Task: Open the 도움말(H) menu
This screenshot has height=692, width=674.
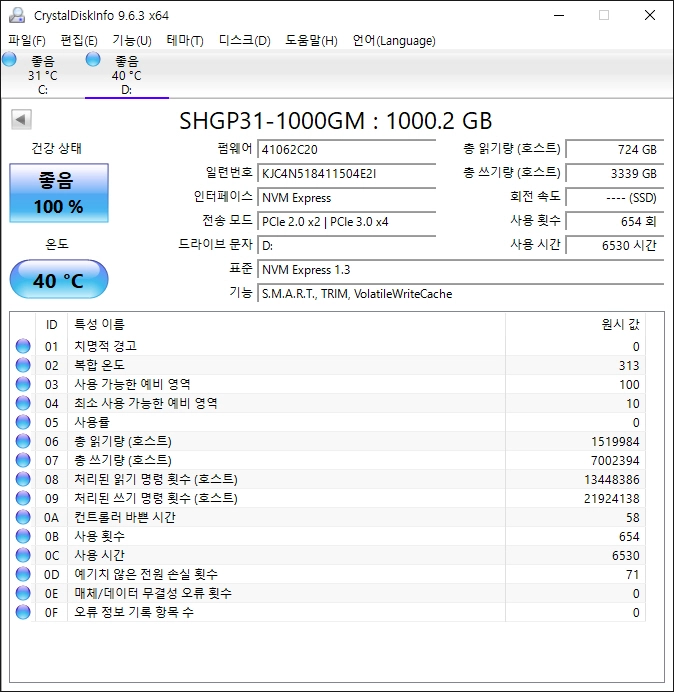Action: pos(311,41)
